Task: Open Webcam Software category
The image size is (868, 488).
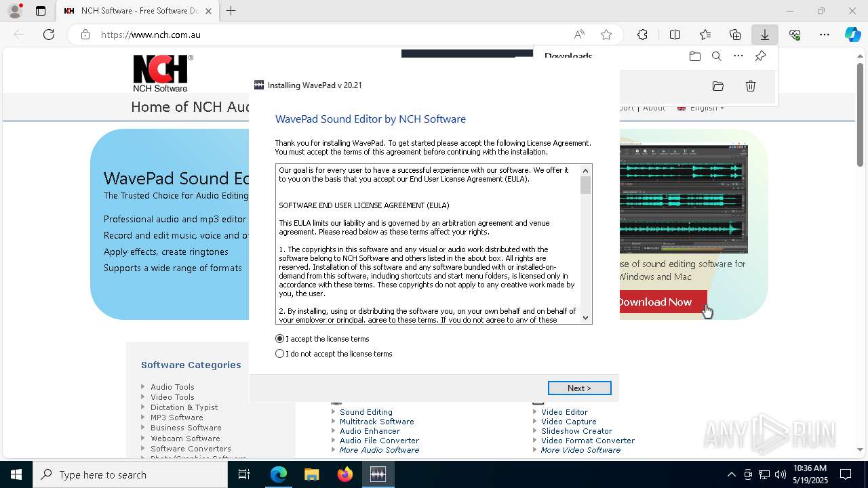Action: tap(185, 439)
